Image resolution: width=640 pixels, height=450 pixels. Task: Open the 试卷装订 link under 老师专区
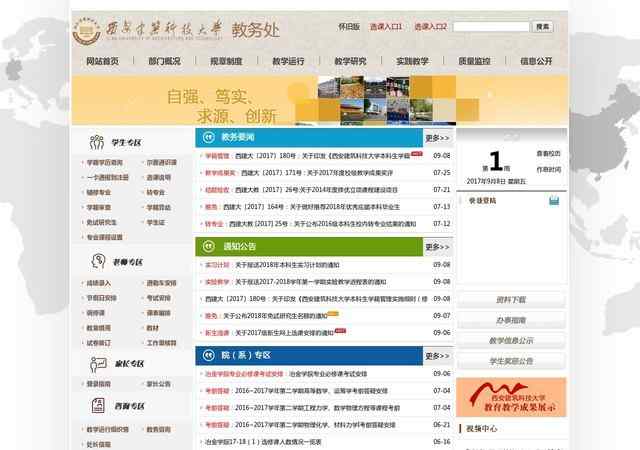[98, 343]
